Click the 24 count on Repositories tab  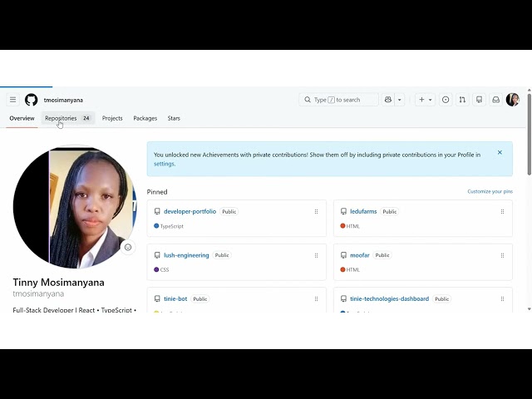click(86, 118)
